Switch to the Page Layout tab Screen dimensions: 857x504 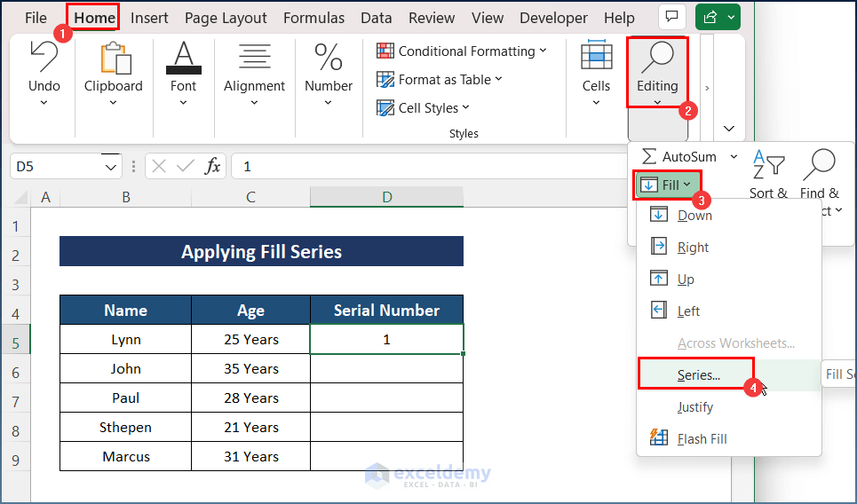tap(226, 18)
